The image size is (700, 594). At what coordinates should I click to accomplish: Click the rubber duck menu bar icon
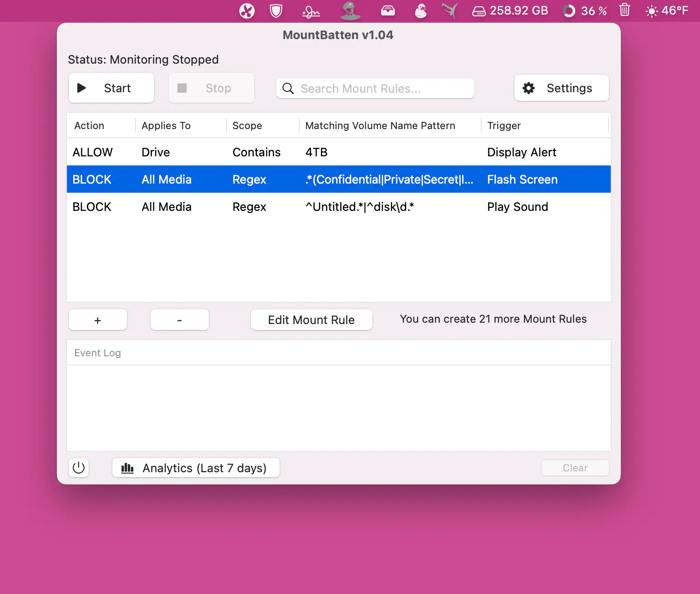pos(421,11)
